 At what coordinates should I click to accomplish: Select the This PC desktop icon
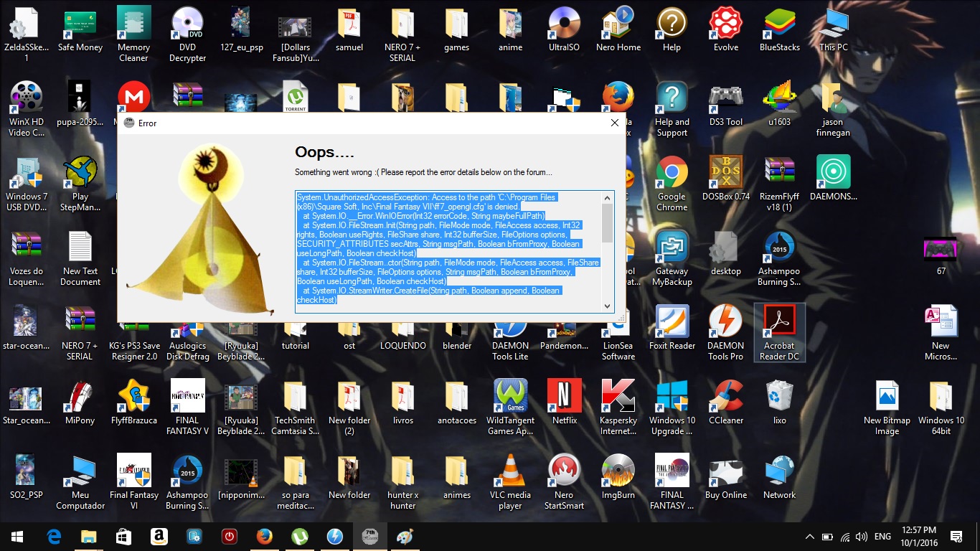click(x=834, y=30)
